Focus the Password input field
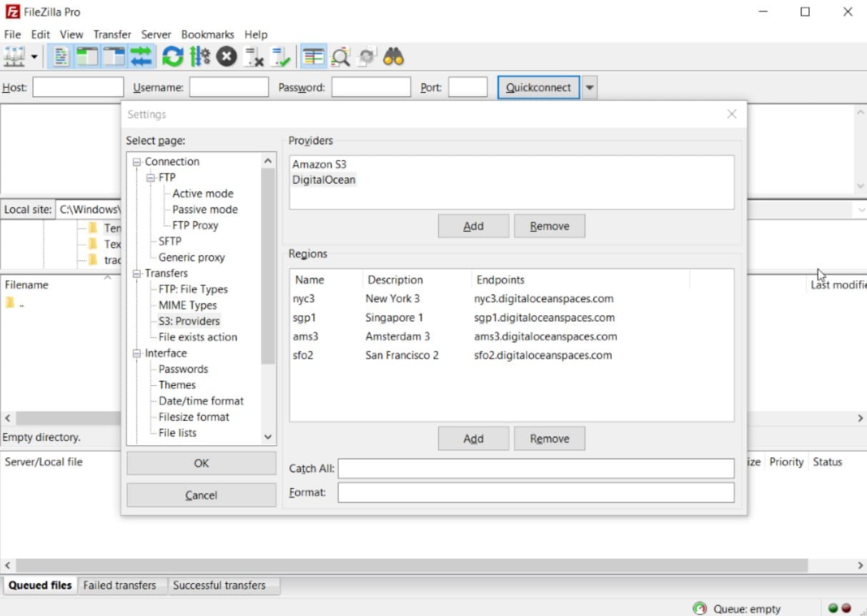 click(371, 87)
